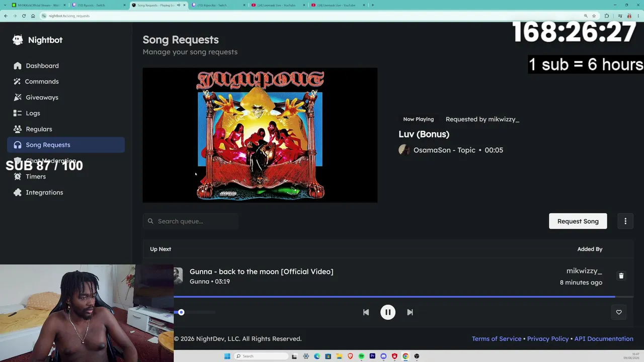The height and width of the screenshot is (362, 644).
Task: Click the Added By column header
Action: pyautogui.click(x=590, y=249)
